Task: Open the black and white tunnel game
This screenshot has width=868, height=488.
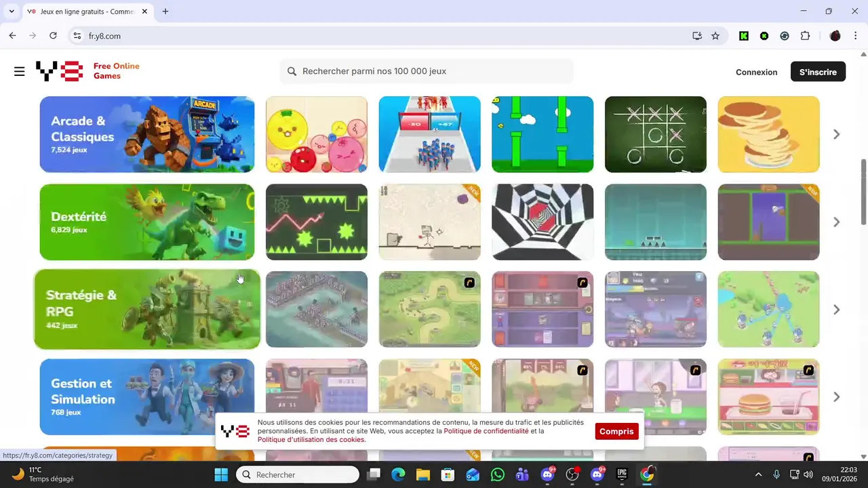Action: pyautogui.click(x=542, y=222)
